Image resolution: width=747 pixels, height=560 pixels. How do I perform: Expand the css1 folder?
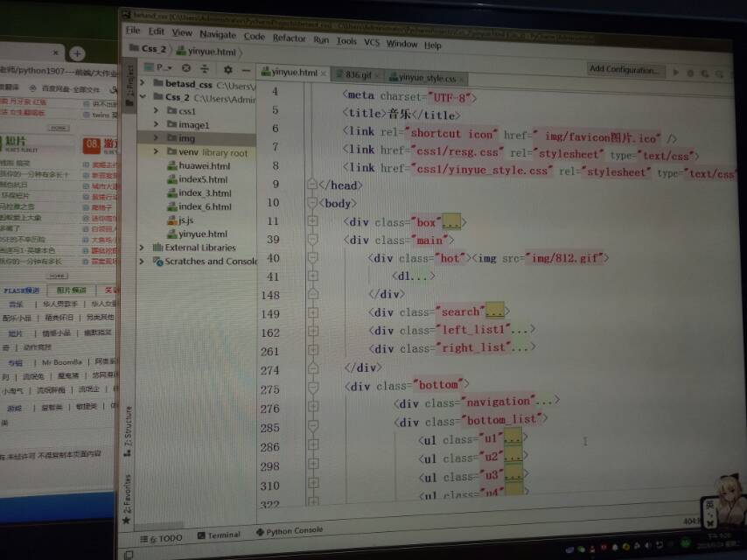point(156,110)
